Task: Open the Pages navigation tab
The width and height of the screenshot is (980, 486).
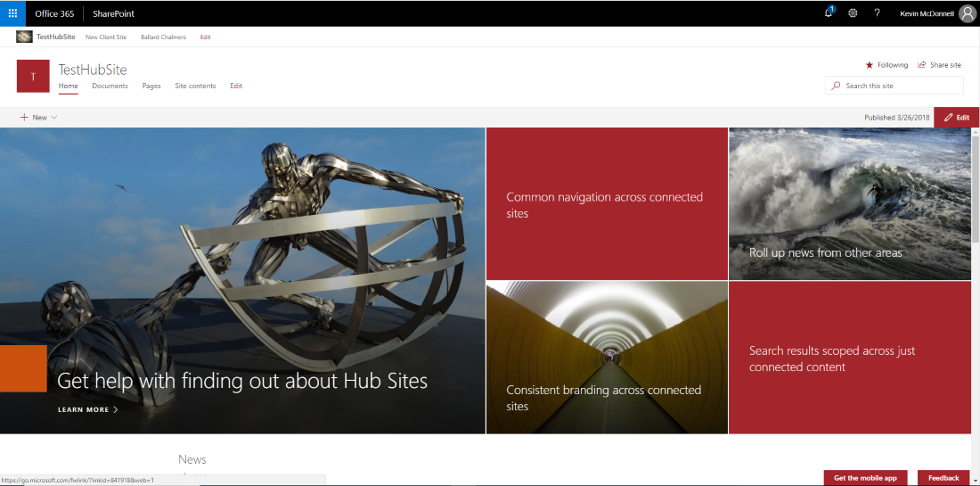Action: coord(151,86)
